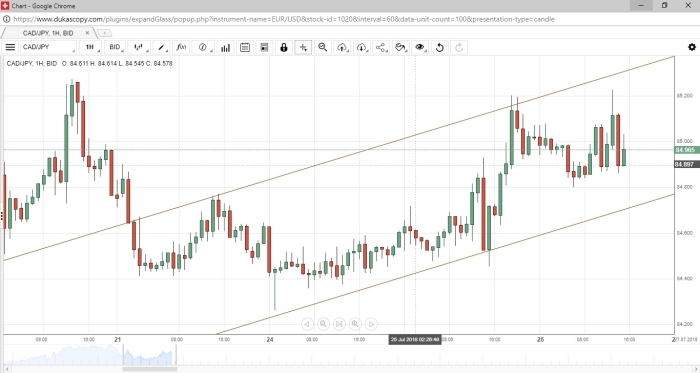The width and height of the screenshot is (700, 373).
Task: Add a new chart tab
Action: point(104,33)
